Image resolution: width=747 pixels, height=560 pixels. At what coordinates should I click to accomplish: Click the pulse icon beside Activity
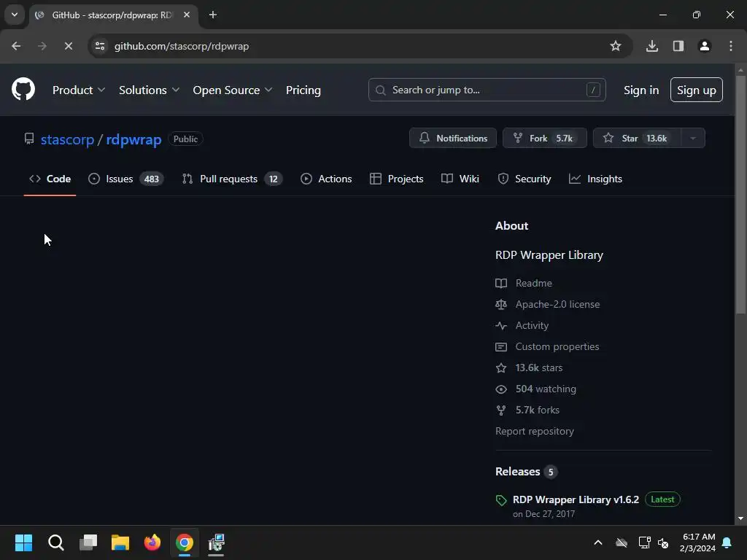point(501,326)
